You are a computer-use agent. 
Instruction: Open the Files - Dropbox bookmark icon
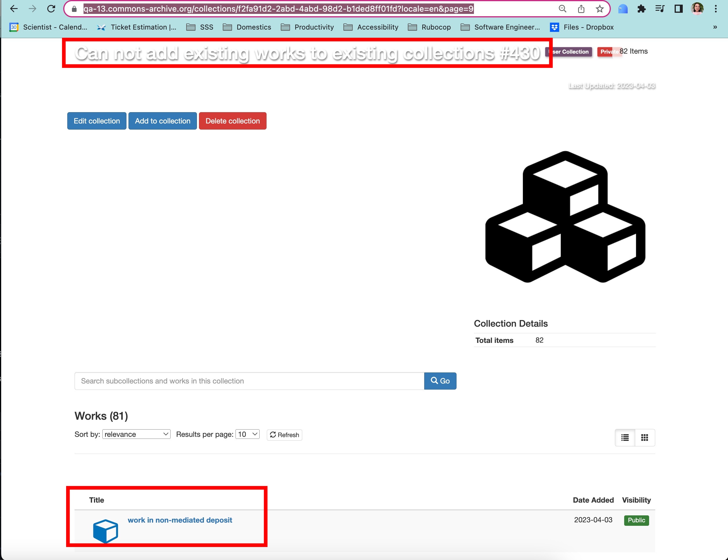point(554,27)
